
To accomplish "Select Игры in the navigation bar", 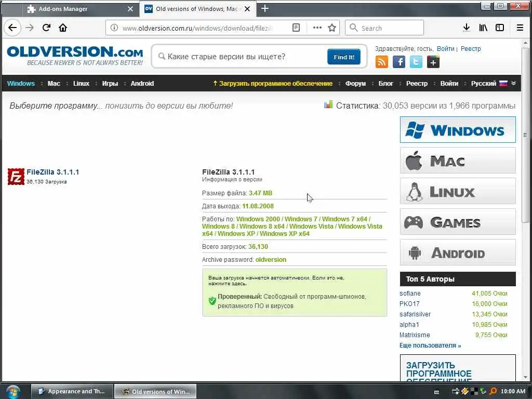I will coord(110,84).
